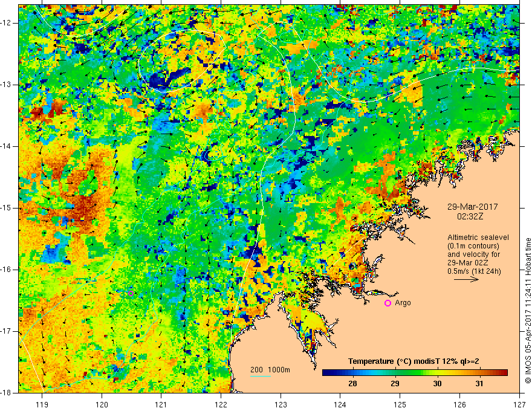Viewport: 532px width, 411px height.
Task: Click the IMOS copyright timestamp text
Action: pos(528,310)
